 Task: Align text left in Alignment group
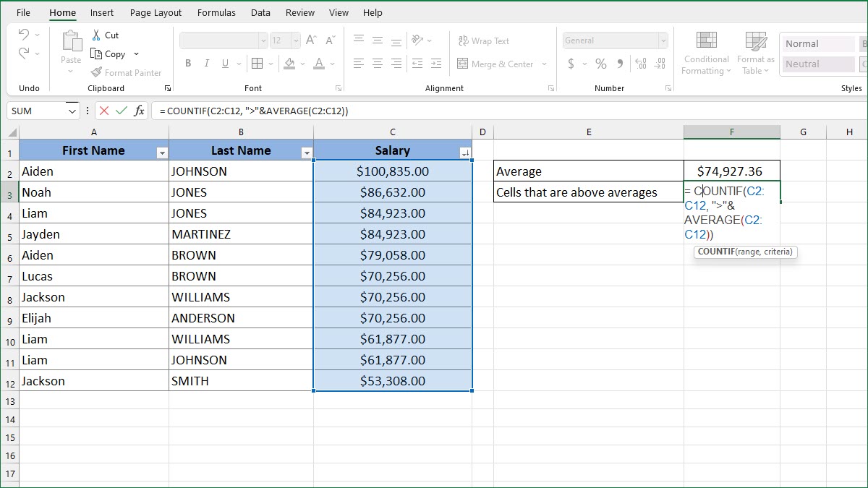coord(359,64)
